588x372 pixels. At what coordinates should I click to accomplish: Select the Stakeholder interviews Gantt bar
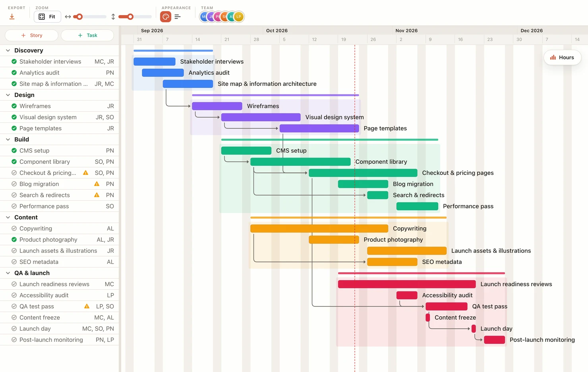pyautogui.click(x=155, y=62)
